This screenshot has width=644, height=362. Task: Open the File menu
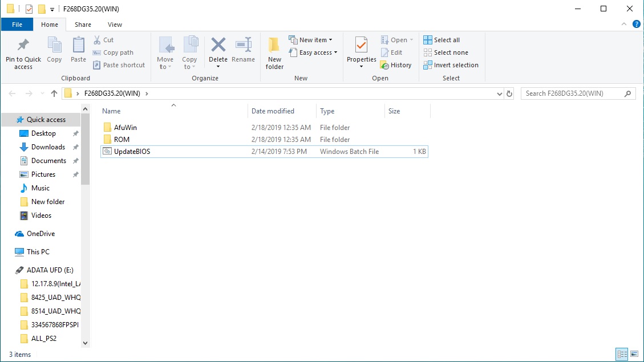[17, 25]
